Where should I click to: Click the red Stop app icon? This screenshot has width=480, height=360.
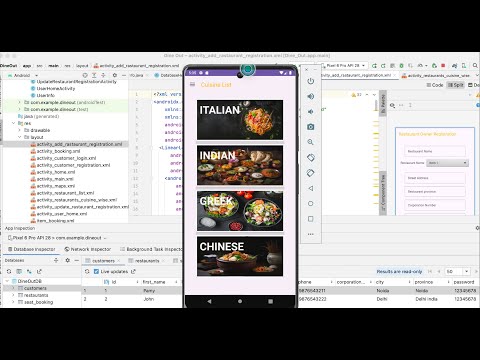pyautogui.click(x=443, y=66)
